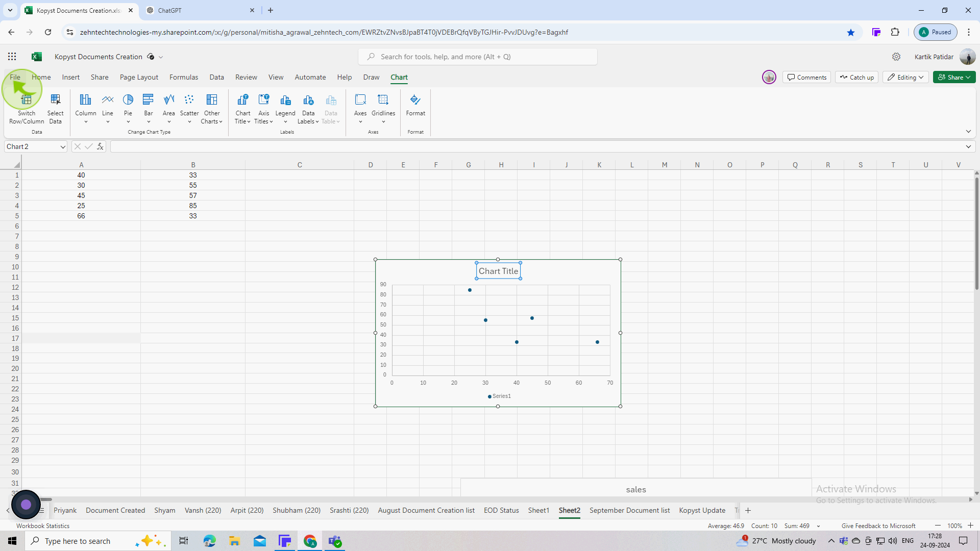
Task: Select cell A1 with value 40
Action: coord(81,175)
